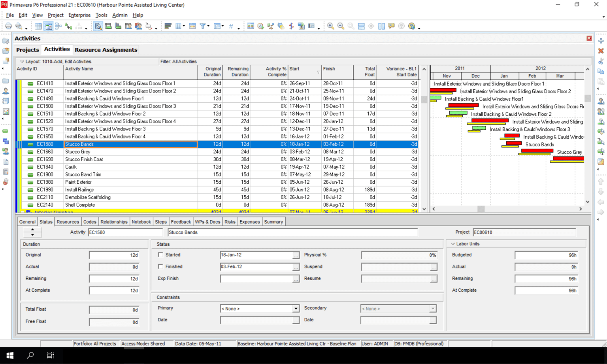
Task: Step to the next activity using the up arrow
Action: [32, 230]
